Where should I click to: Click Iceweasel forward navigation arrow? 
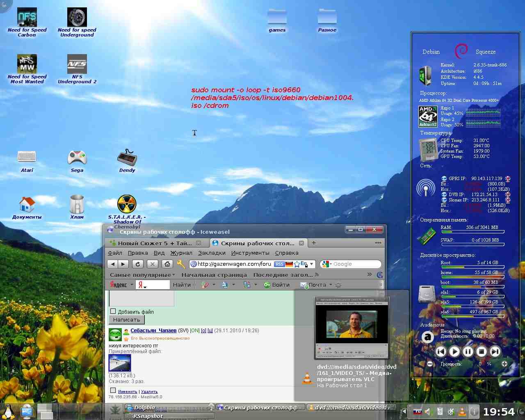[x=123, y=264]
